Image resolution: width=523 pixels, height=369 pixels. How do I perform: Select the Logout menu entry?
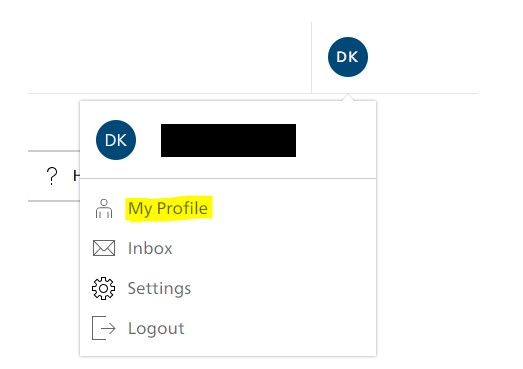point(228,328)
